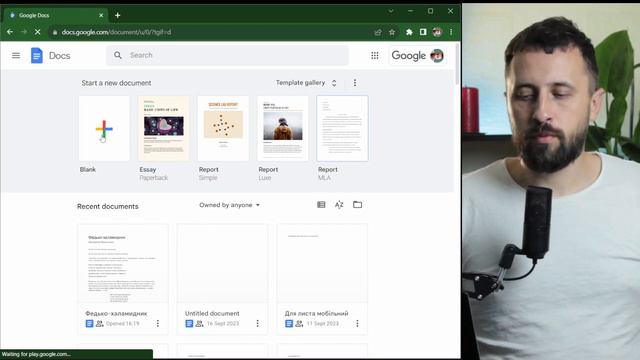Open more options for Для листа мобільний

click(357, 323)
